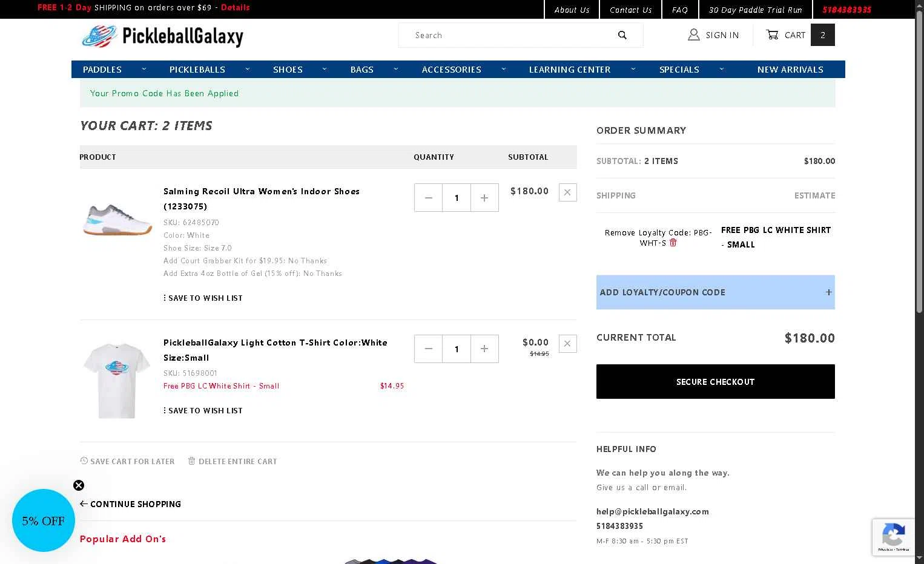Decrease quantity of Salming Recoil shoes

(429, 198)
